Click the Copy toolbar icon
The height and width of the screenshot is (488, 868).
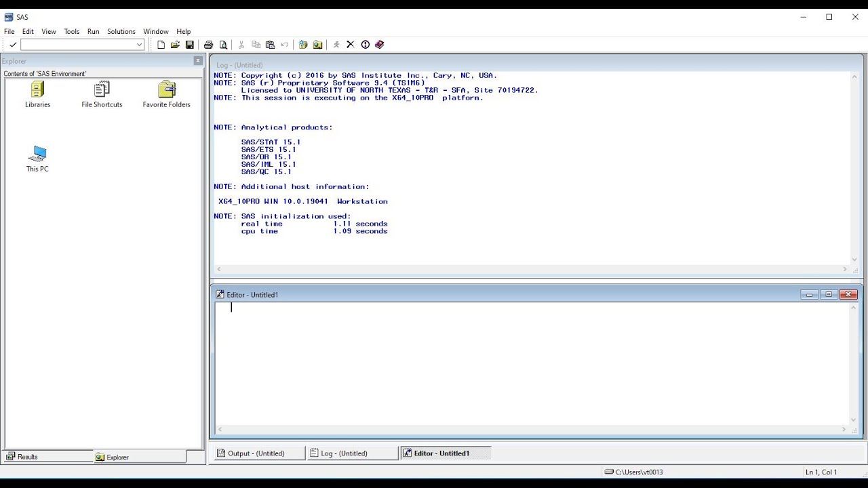(256, 45)
